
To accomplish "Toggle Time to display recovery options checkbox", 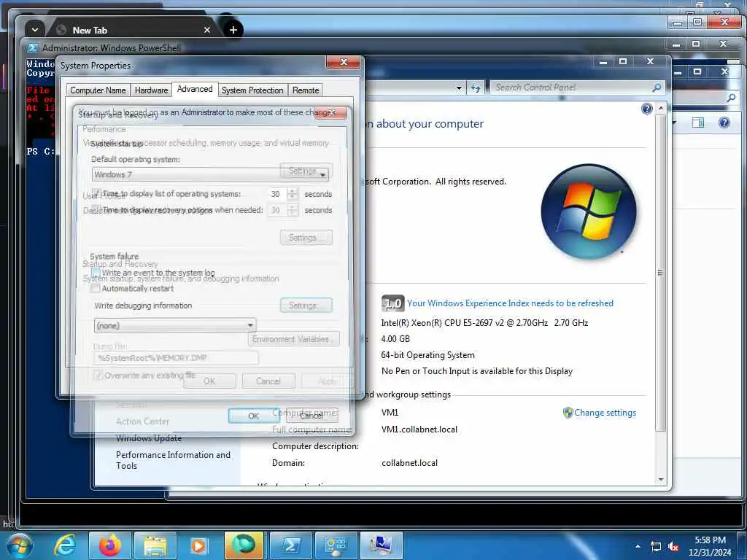I will coord(96,209).
